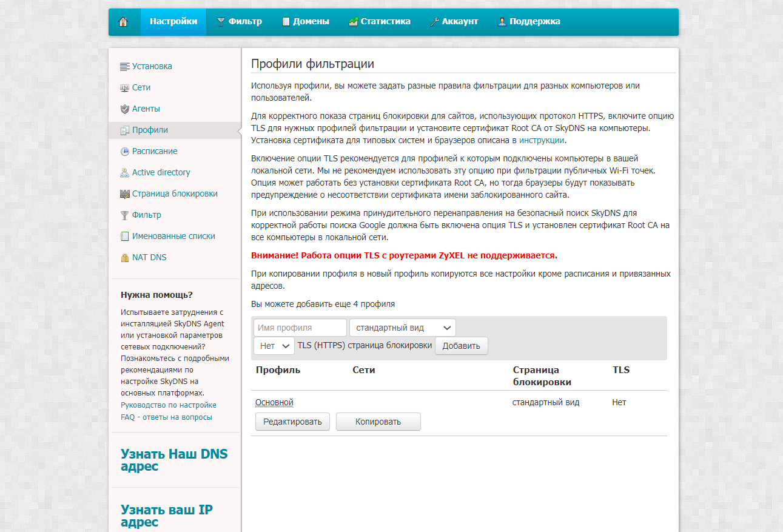
Task: Click Копировать for Основной profile
Action: [378, 422]
